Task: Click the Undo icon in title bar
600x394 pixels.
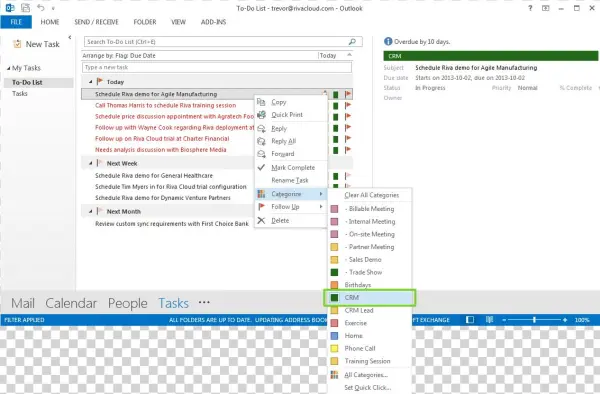Action: 41,8
